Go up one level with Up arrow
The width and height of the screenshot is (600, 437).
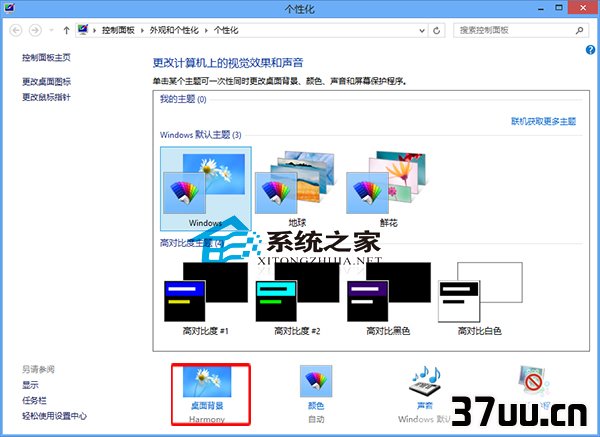click(x=66, y=30)
